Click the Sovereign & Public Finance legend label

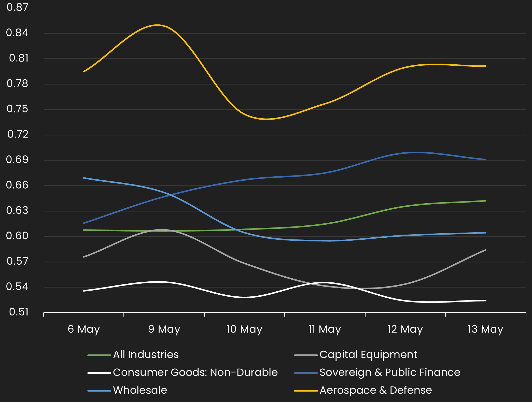coord(390,372)
